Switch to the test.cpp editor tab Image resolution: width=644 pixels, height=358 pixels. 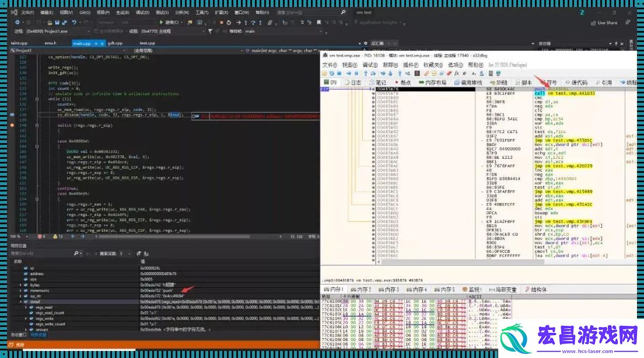pos(147,43)
